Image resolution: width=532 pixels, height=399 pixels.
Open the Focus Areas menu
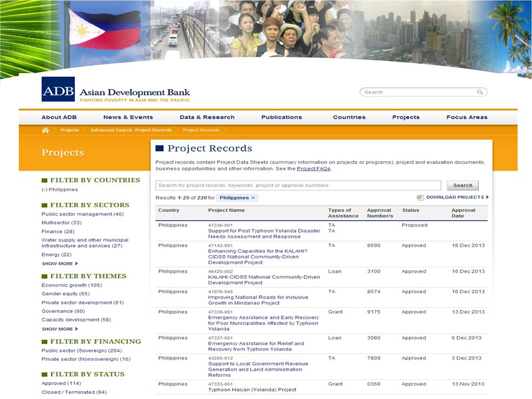coord(467,117)
